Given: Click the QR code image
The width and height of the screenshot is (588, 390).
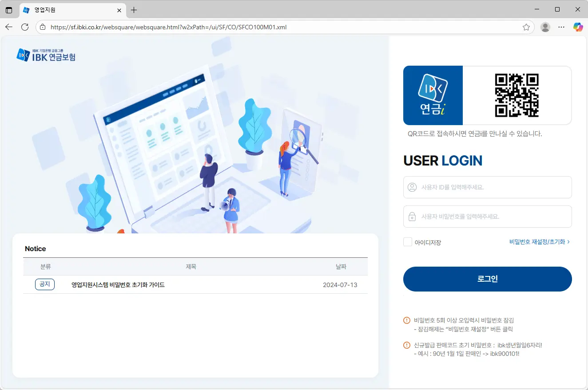Looking at the screenshot, I should [516, 95].
